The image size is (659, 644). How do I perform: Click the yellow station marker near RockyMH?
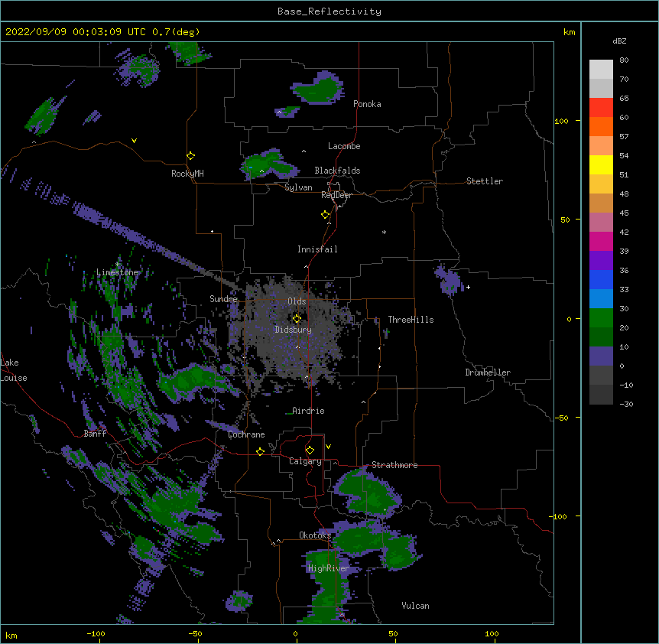[191, 156]
